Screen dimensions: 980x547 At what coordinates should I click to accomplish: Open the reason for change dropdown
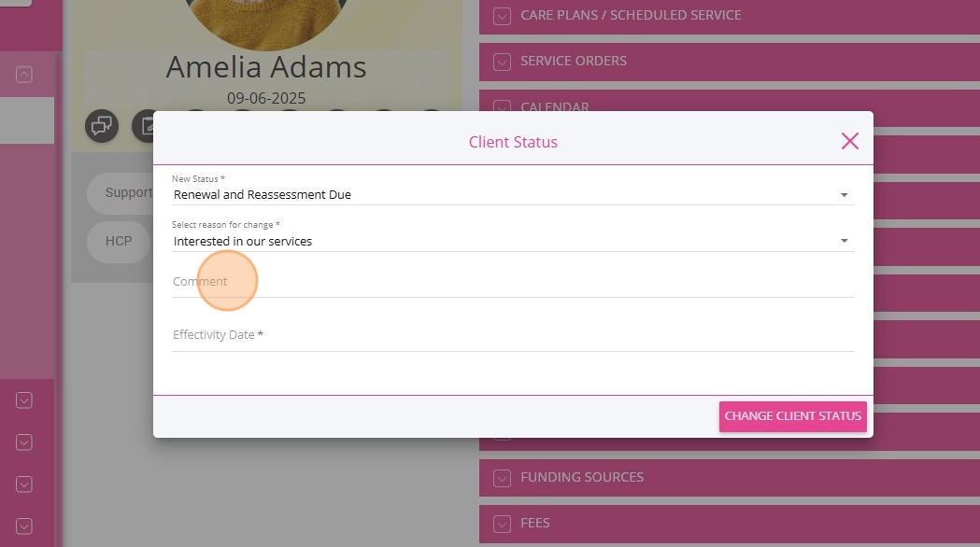click(512, 241)
